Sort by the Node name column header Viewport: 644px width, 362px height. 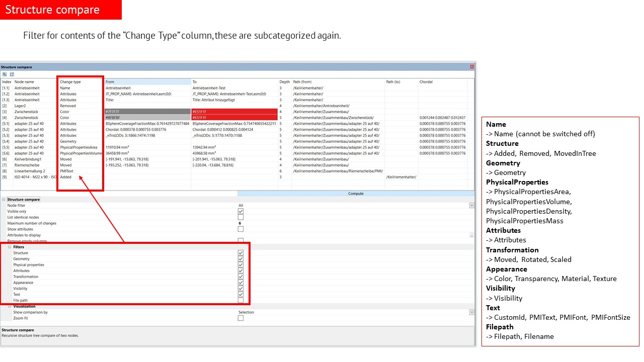click(36, 82)
